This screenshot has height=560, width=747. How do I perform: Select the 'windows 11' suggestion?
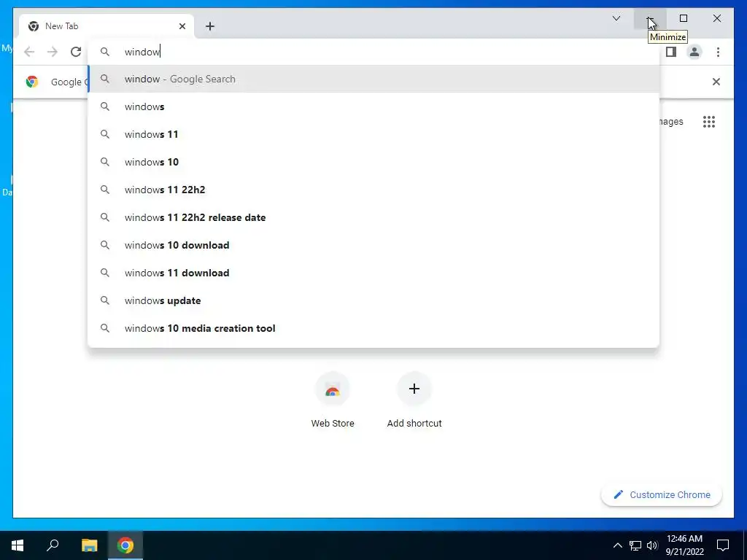coord(374,134)
